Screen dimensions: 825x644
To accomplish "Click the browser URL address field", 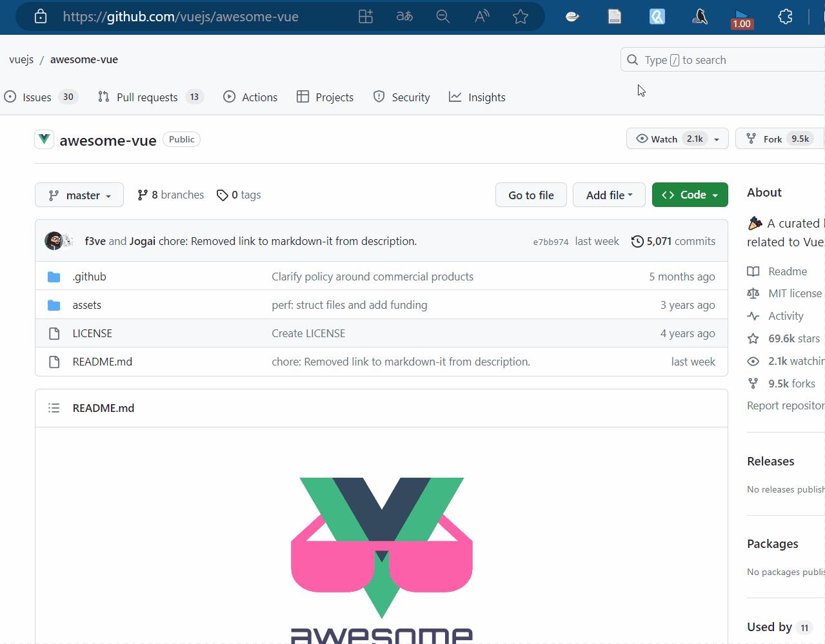I will click(181, 17).
